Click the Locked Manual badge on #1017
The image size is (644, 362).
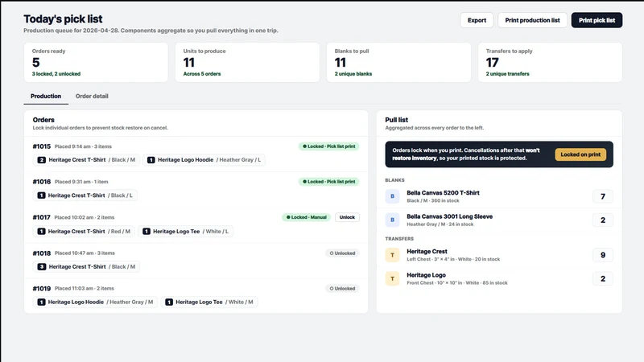307,217
